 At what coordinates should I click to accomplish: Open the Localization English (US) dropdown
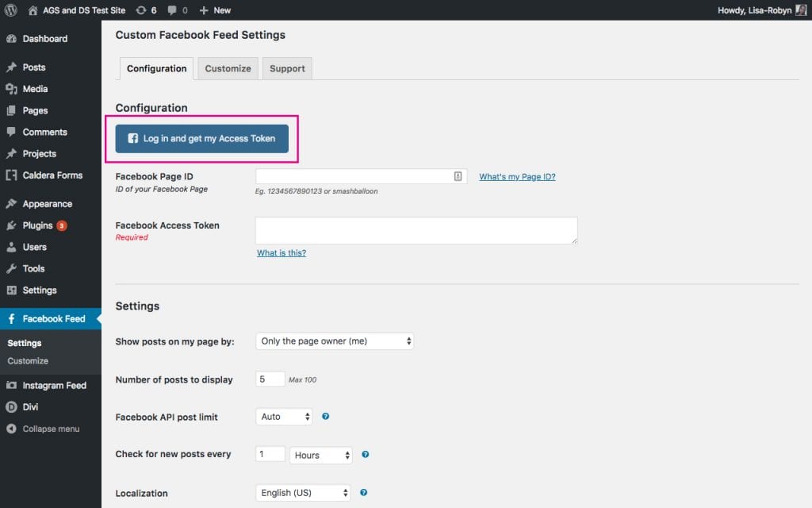[303, 493]
